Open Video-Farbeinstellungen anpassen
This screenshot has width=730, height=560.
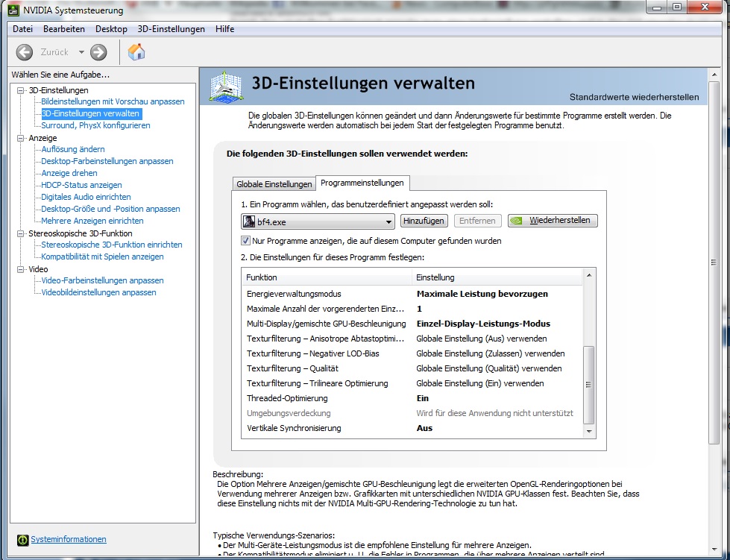tap(102, 280)
